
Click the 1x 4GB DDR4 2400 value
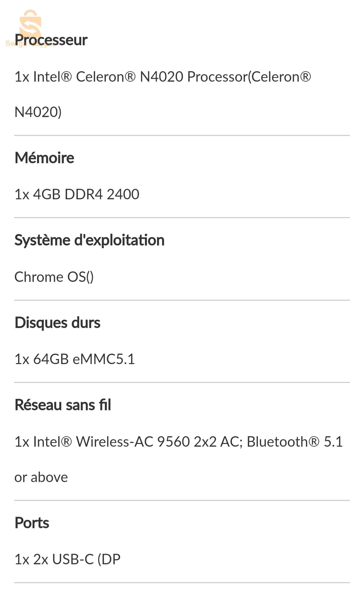coord(77,195)
